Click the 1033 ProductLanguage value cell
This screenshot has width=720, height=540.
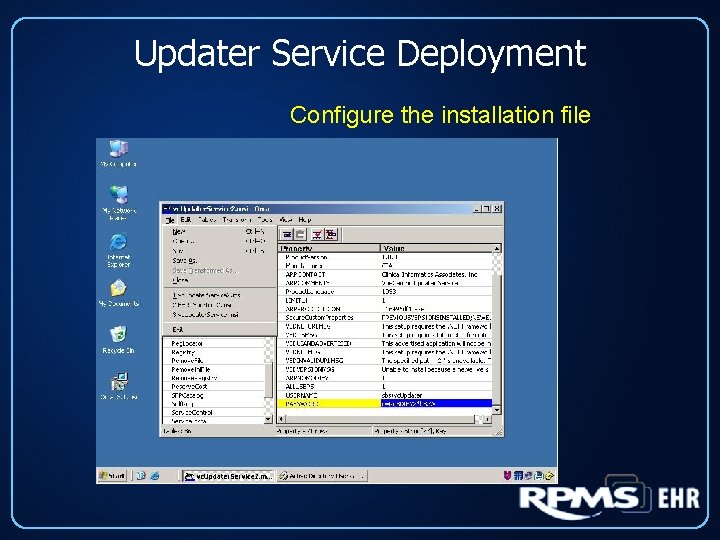click(x=436, y=292)
